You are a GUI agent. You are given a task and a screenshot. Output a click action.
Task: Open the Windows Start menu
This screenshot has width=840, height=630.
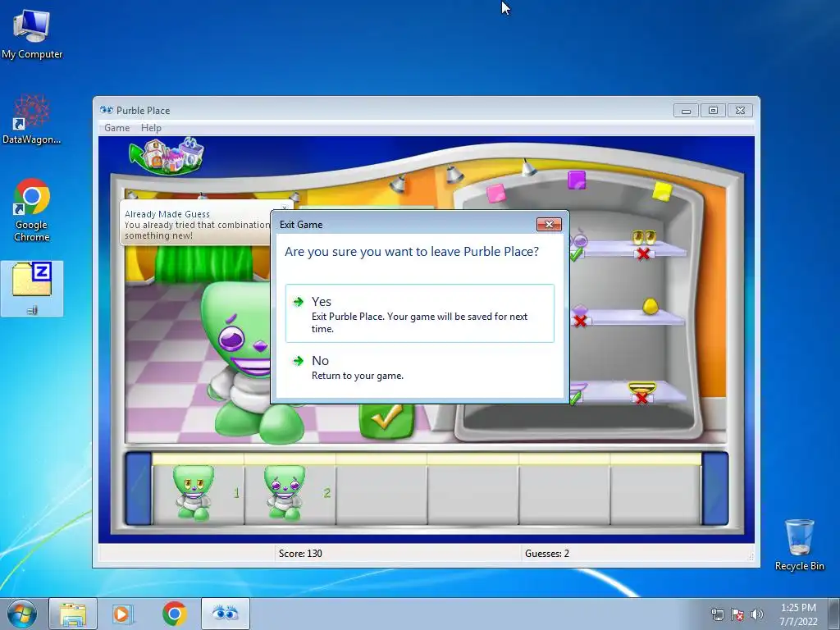coord(22,614)
